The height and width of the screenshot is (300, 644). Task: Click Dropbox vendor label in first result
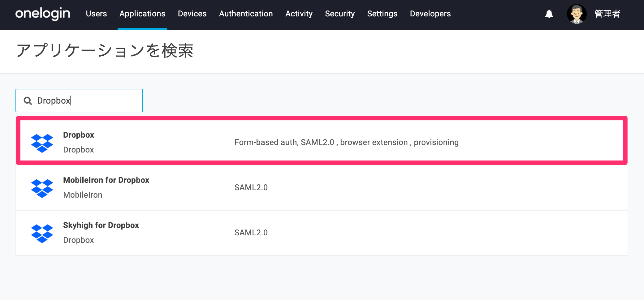pyautogui.click(x=79, y=150)
